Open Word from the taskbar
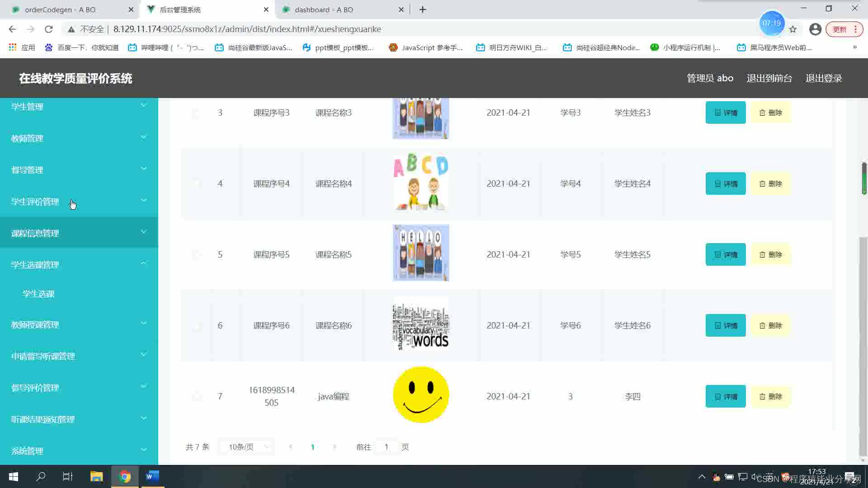Screen dimensions: 868x488 [x=152, y=476]
